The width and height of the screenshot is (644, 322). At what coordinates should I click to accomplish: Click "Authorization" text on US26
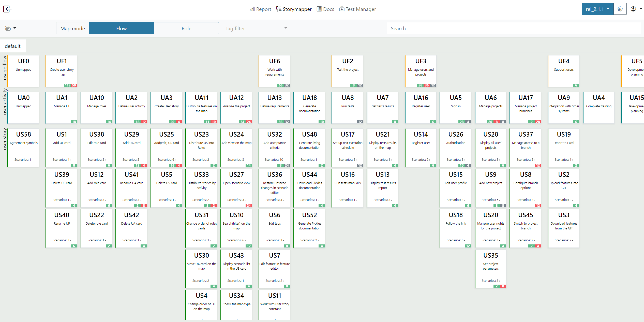tap(456, 143)
